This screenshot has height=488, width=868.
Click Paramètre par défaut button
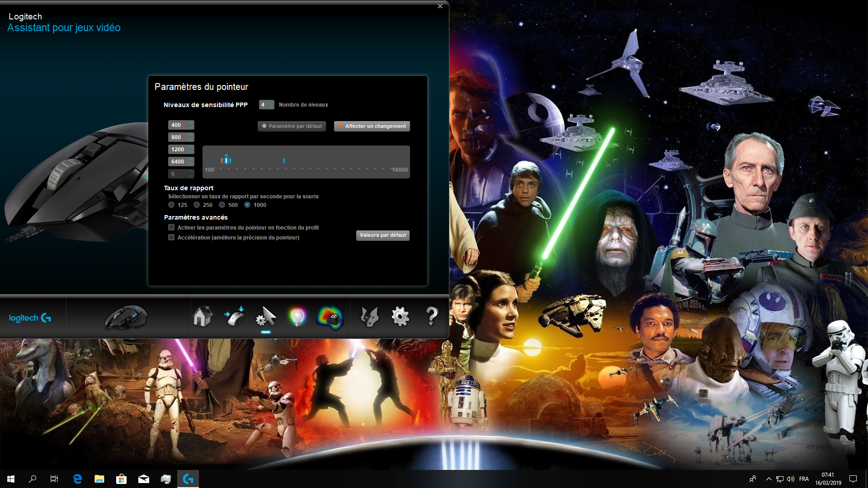coord(292,126)
